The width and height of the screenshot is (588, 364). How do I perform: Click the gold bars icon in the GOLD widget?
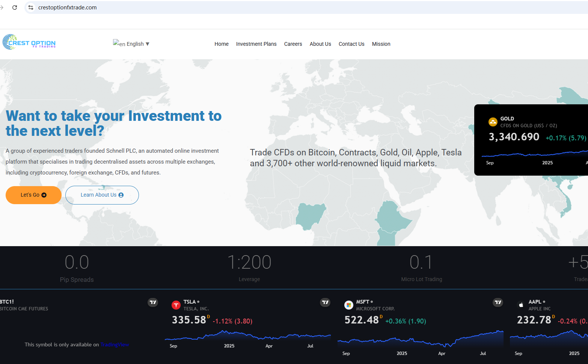click(x=493, y=122)
